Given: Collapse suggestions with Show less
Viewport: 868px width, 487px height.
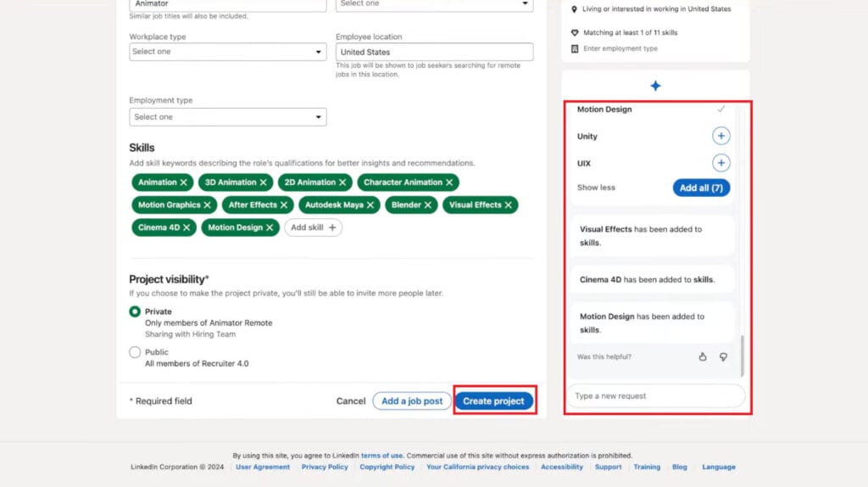Looking at the screenshot, I should pos(596,188).
